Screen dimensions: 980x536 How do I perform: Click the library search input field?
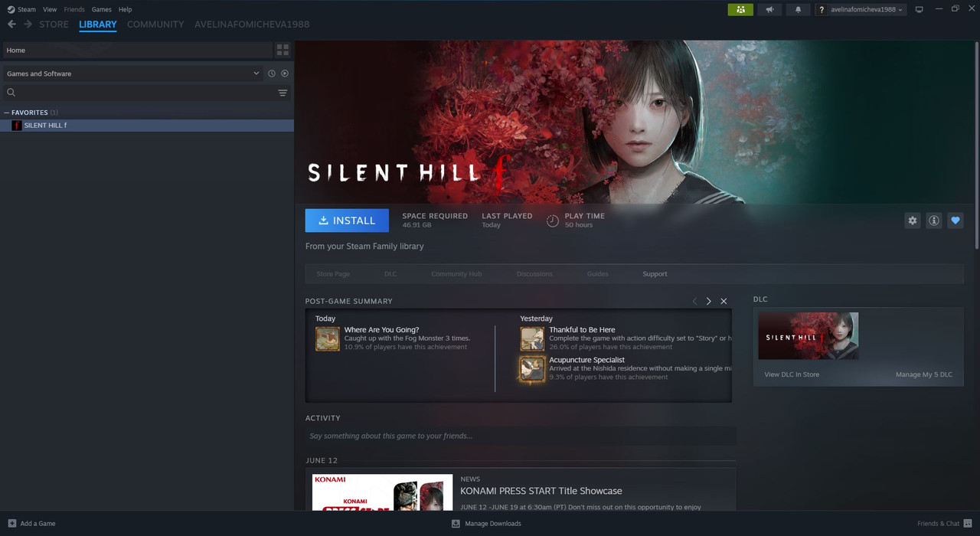coord(145,93)
